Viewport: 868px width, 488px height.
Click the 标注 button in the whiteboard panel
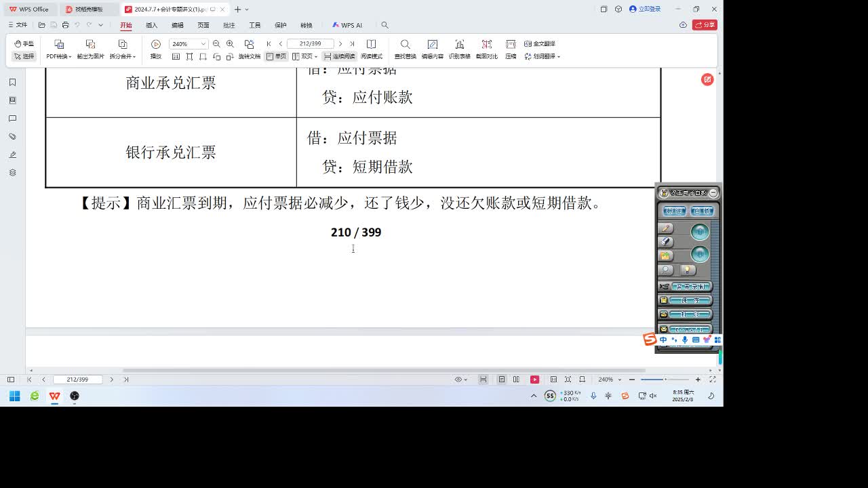pyautogui.click(x=673, y=211)
